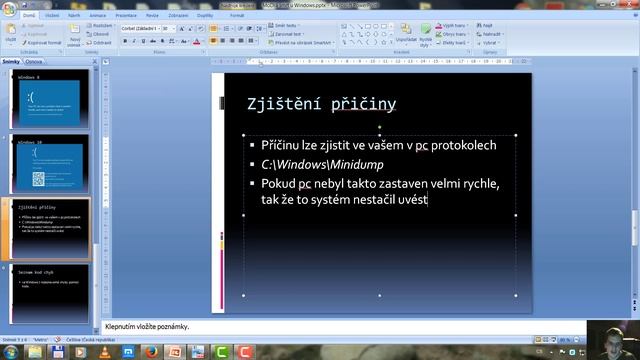Close the slides pane with X
This screenshot has width=640, height=360.
click(95, 61)
